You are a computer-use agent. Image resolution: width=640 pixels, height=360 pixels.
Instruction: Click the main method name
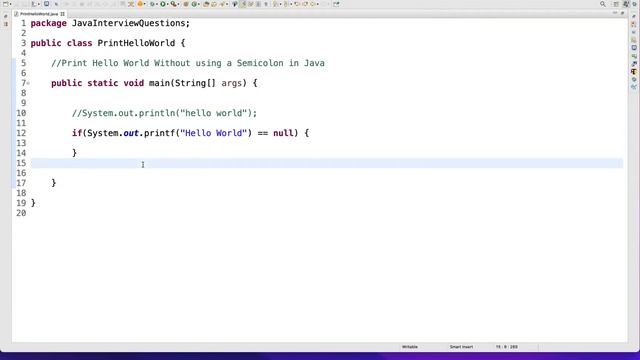(159, 83)
